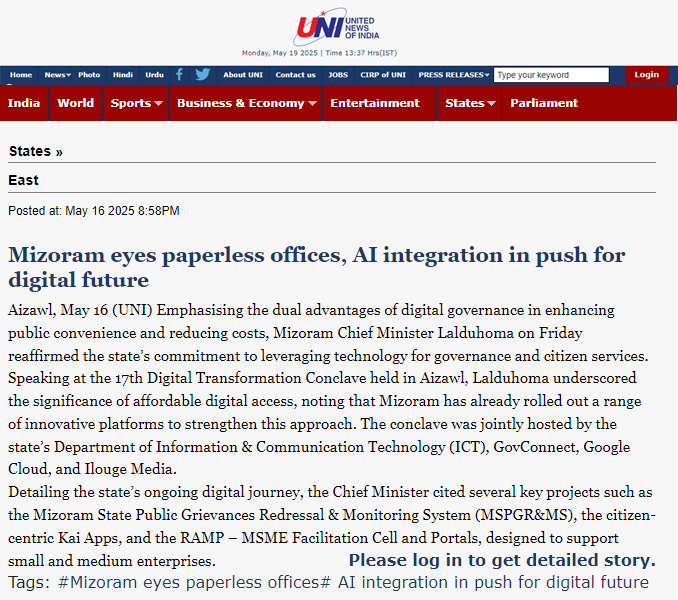The image size is (678, 600).
Task: Click the Login button
Action: click(646, 75)
